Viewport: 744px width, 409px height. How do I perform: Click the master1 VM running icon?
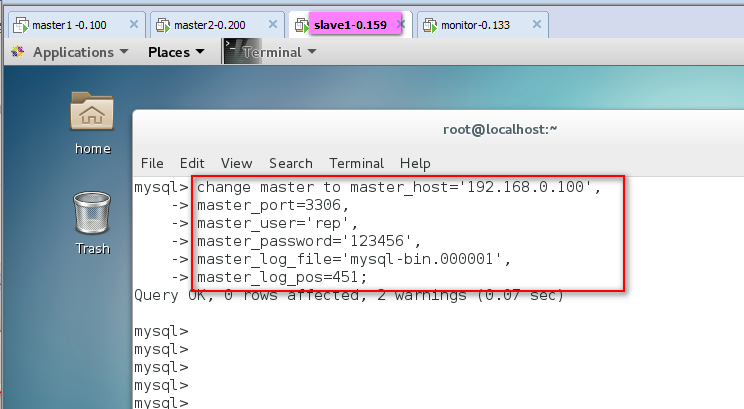click(x=21, y=25)
